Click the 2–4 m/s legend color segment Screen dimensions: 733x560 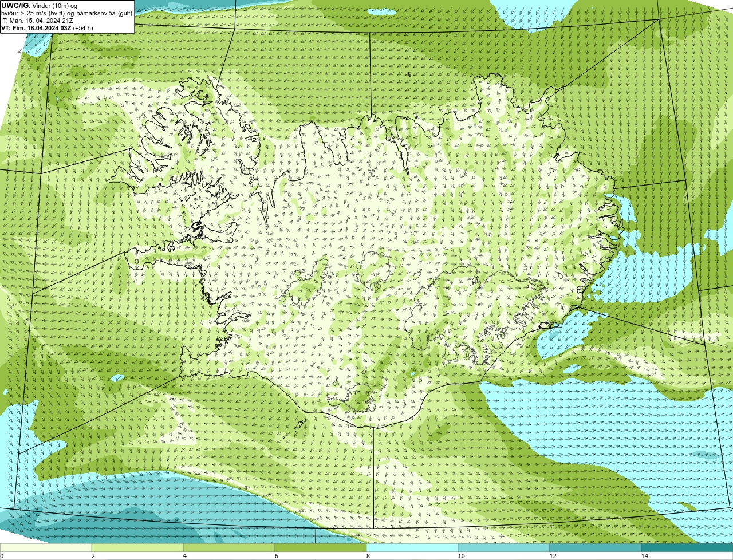tap(137, 547)
